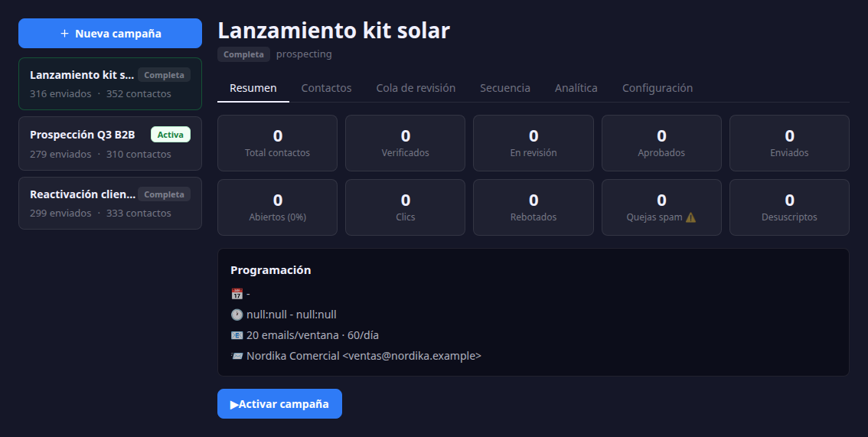The height and width of the screenshot is (437, 868).
Task: Click 352 contactos on Lanzamiento card
Action: [x=139, y=93]
